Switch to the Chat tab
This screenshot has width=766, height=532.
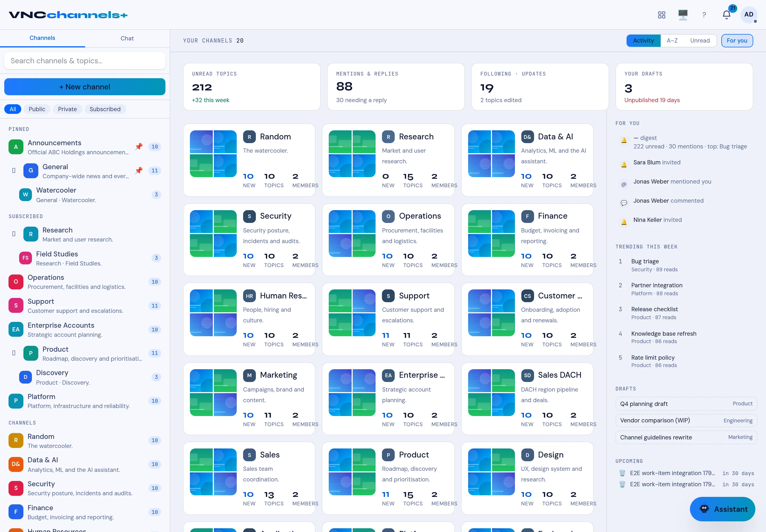[x=127, y=38]
